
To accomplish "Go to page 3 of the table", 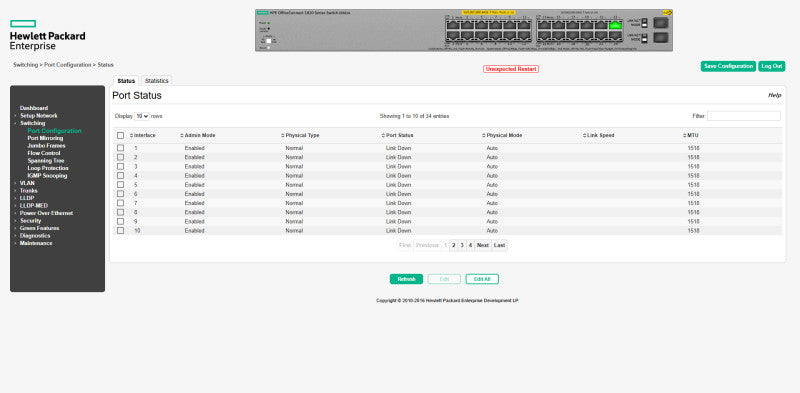I will [462, 245].
